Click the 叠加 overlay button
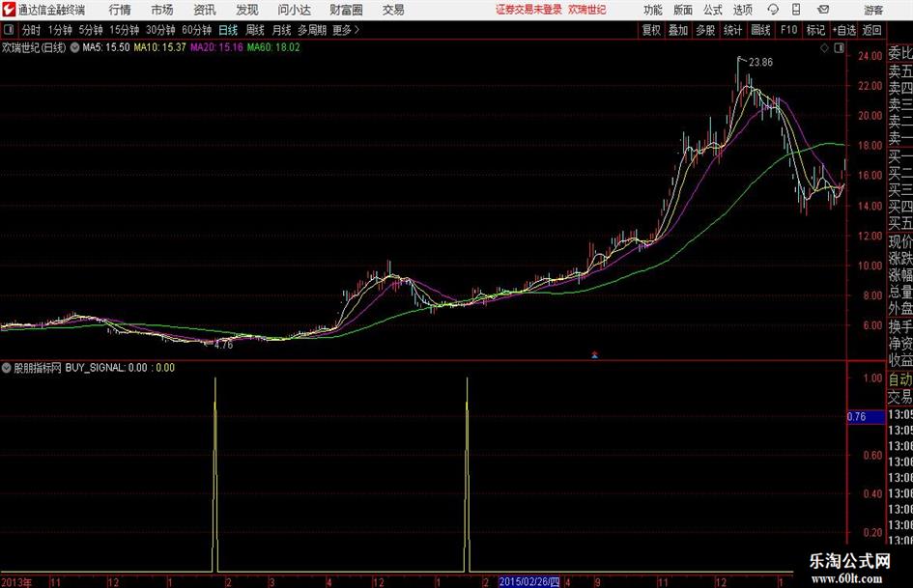Viewport: 913px width, 588px height. [678, 30]
